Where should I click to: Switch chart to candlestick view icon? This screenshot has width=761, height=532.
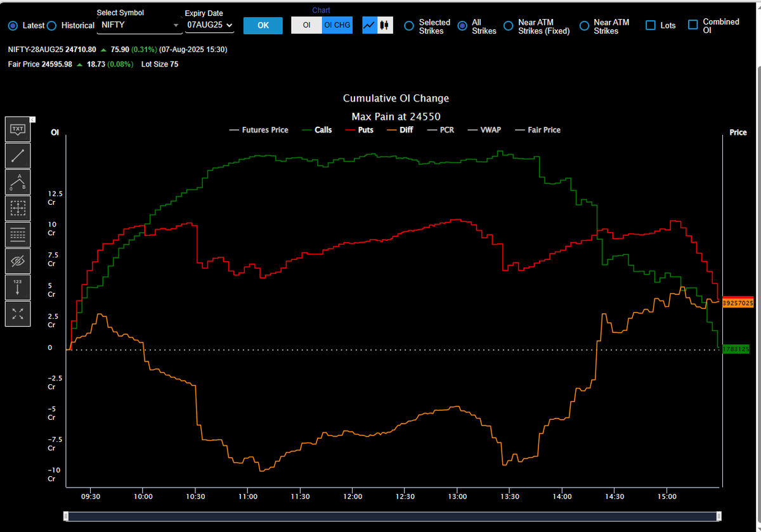384,25
